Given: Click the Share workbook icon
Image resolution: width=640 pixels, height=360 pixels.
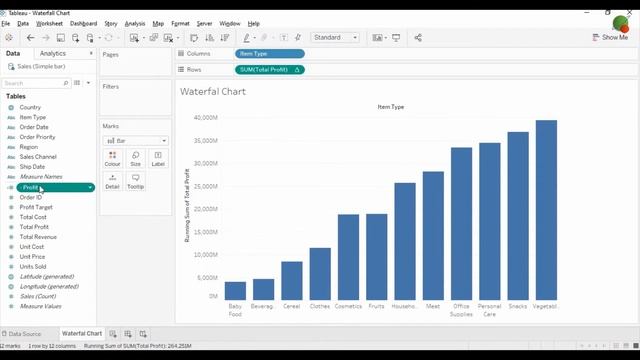Looking at the screenshot, I should pos(418,38).
